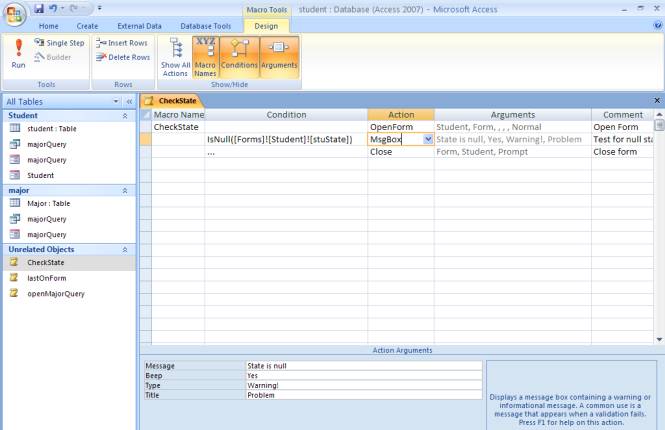The width and height of the screenshot is (665, 430).
Task: Select the OpenForm action cell
Action: click(x=401, y=127)
